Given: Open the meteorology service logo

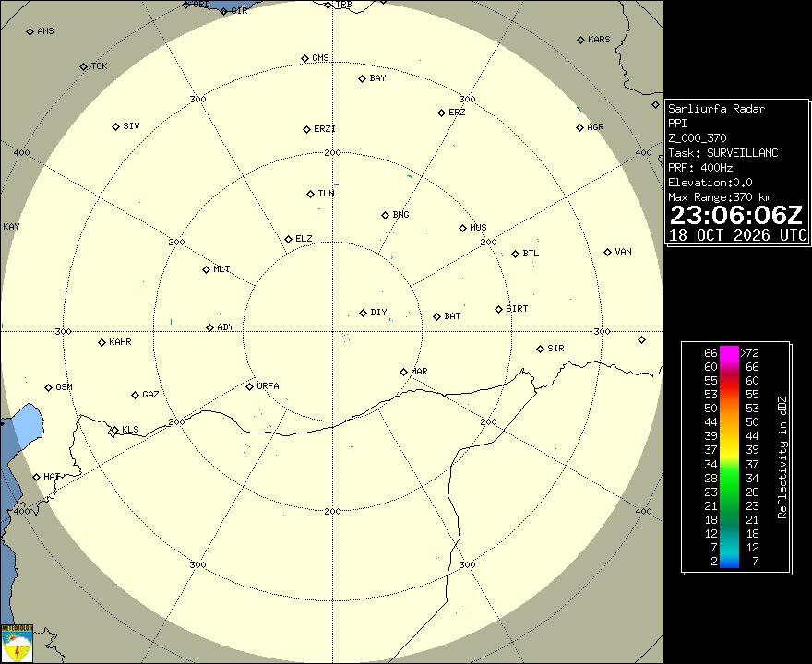Looking at the screenshot, I should click(18, 644).
